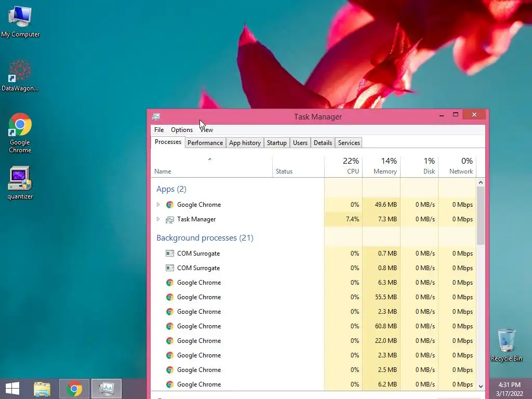Click icon of the 6.3 MB Chrome process
The width and height of the screenshot is (532, 399).
(170, 283)
